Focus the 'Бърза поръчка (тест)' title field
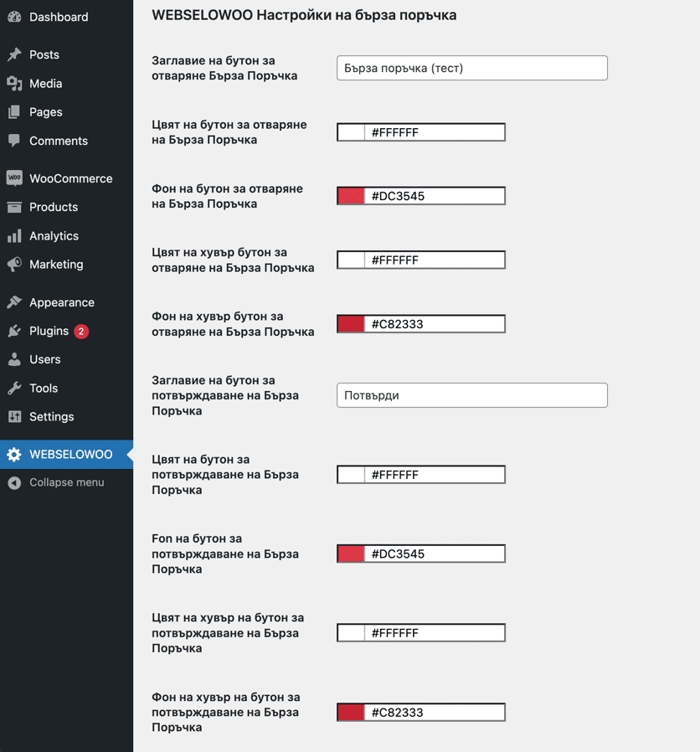 471,69
